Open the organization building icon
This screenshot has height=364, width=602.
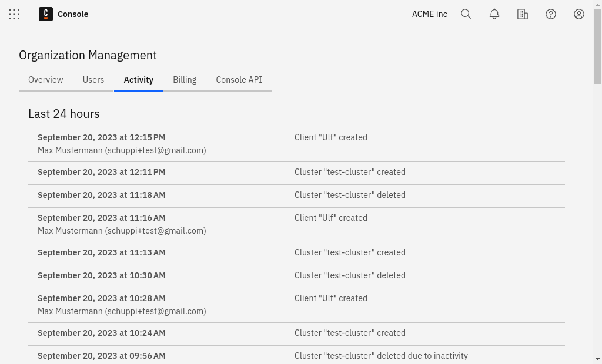point(522,14)
